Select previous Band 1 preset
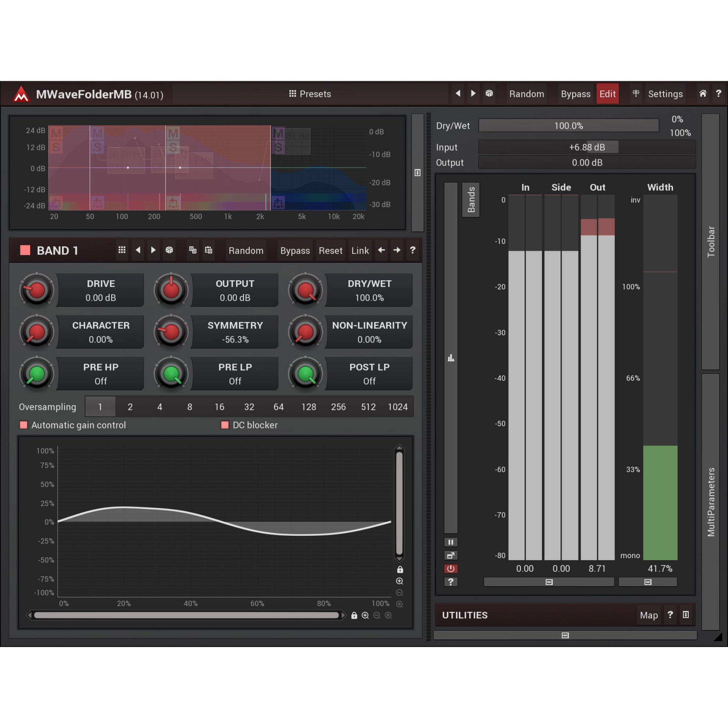This screenshot has width=728, height=728. (x=138, y=250)
